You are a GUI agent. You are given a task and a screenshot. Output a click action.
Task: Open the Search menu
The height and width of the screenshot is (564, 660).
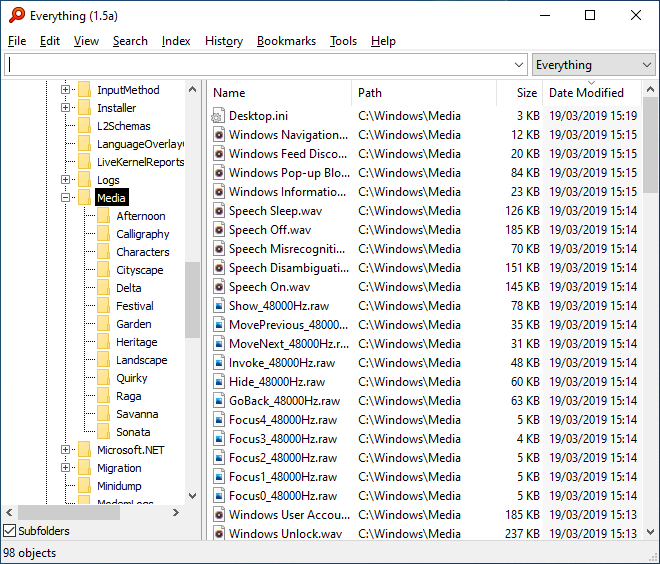(x=130, y=41)
